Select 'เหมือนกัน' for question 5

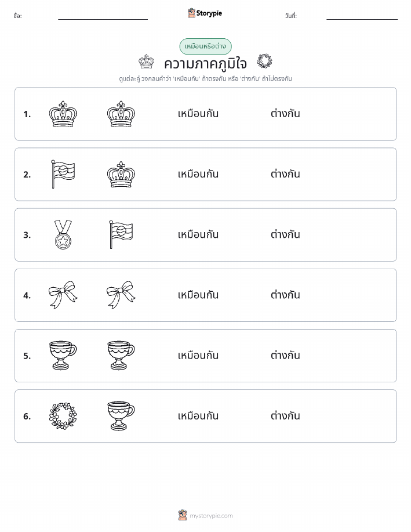pyautogui.click(x=198, y=355)
